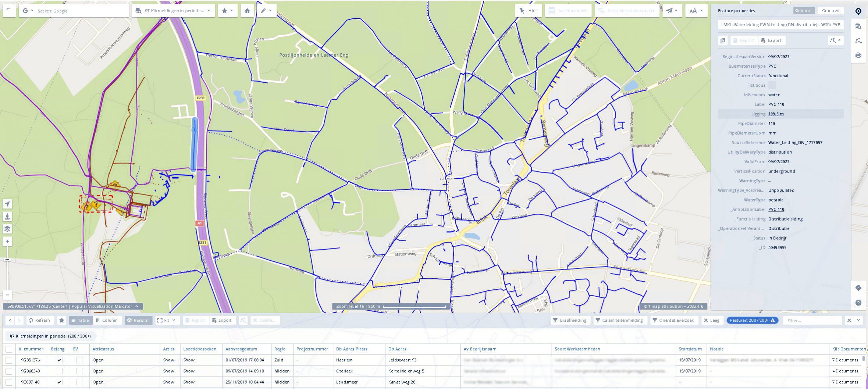The image size is (868, 389).
Task: Open the map layers icon
Action: pyautogui.click(x=7, y=229)
